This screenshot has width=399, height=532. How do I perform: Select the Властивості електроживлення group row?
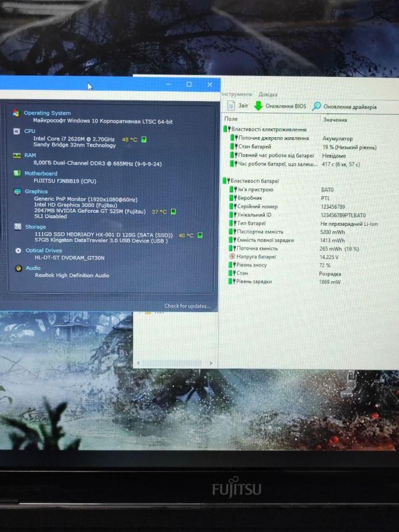point(265,129)
